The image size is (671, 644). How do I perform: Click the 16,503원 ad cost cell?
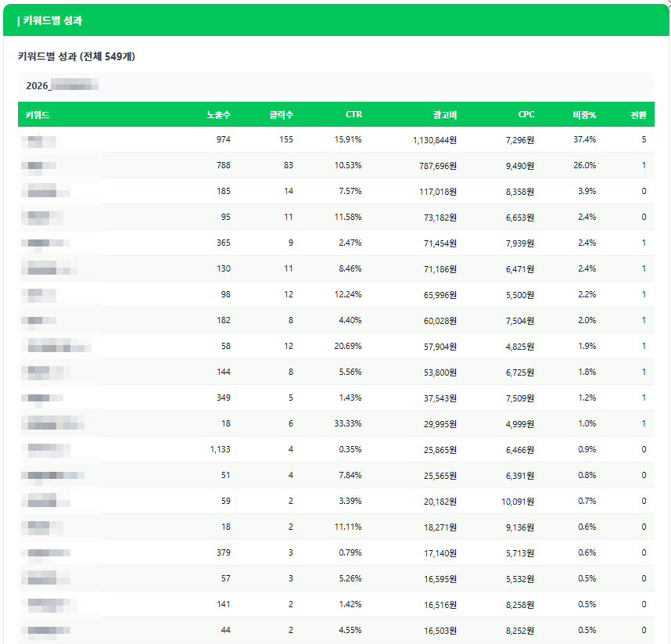pyautogui.click(x=440, y=631)
